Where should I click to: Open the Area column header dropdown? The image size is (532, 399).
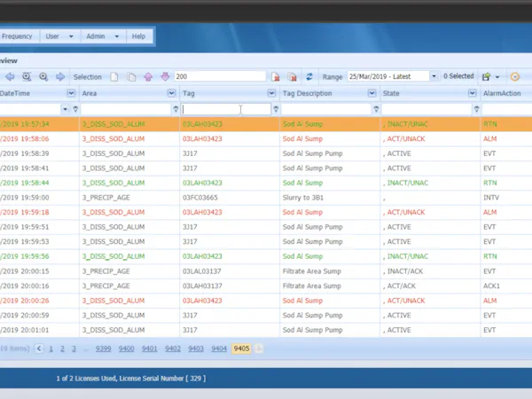click(x=171, y=93)
